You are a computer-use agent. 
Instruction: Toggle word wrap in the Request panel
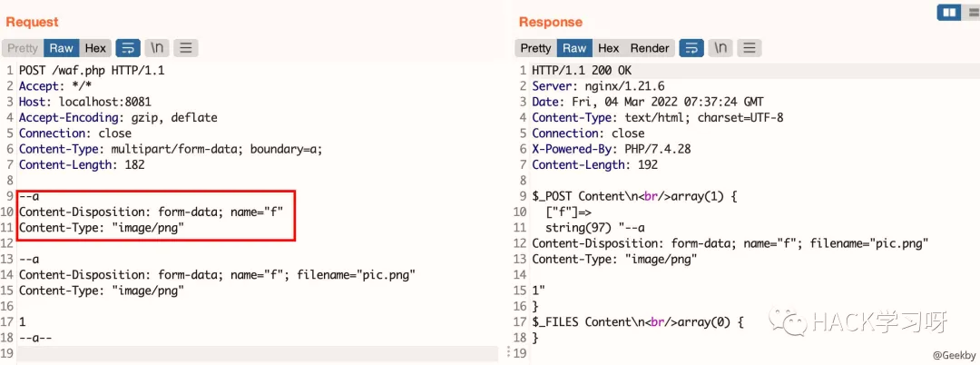[128, 48]
